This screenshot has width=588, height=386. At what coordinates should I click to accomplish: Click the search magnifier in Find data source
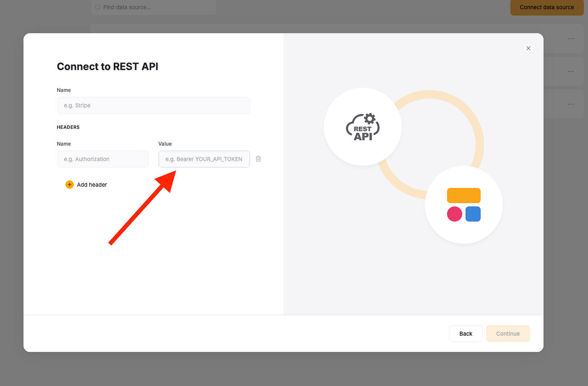coord(97,7)
